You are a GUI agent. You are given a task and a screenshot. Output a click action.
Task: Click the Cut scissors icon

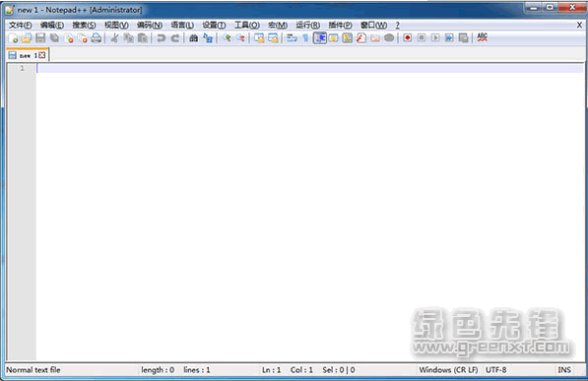click(115, 37)
